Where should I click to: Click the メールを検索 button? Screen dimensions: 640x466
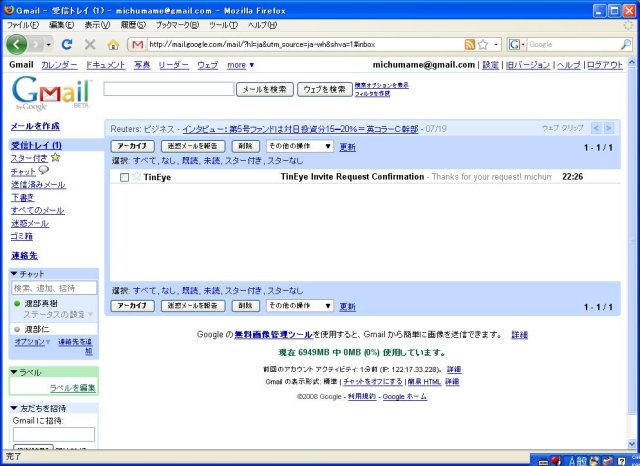264,89
